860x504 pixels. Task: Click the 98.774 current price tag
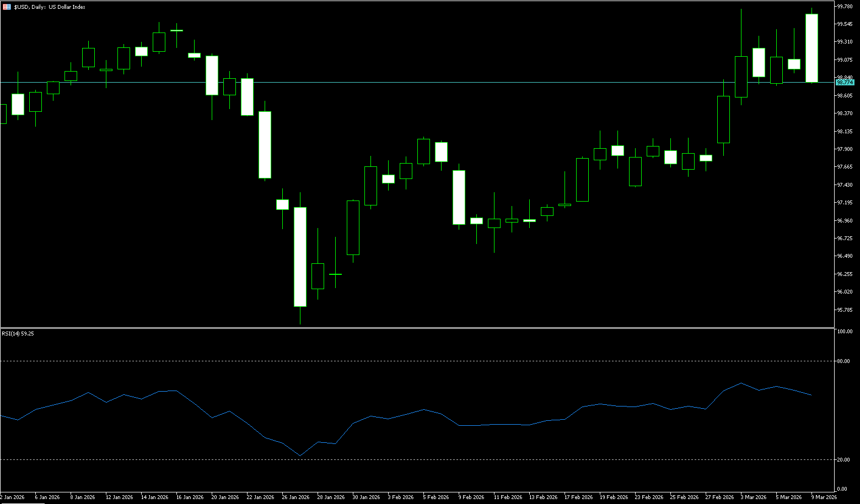(845, 82)
